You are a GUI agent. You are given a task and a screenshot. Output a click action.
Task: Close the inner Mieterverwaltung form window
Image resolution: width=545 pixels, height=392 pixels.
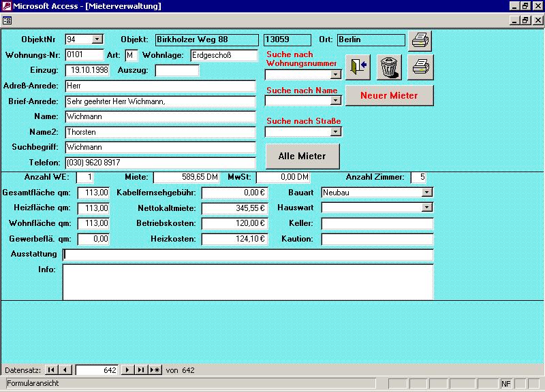point(538,20)
